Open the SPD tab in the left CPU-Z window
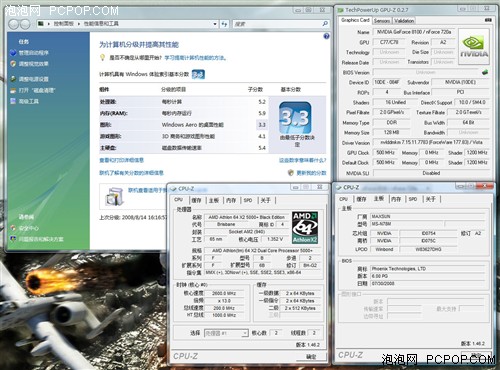500x370 pixels. coord(248,200)
